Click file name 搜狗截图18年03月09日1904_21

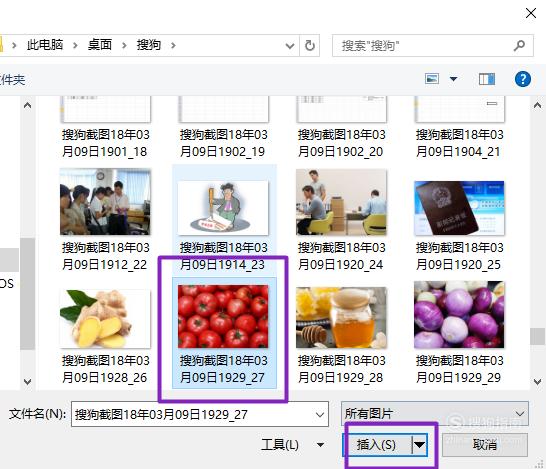coord(459,143)
